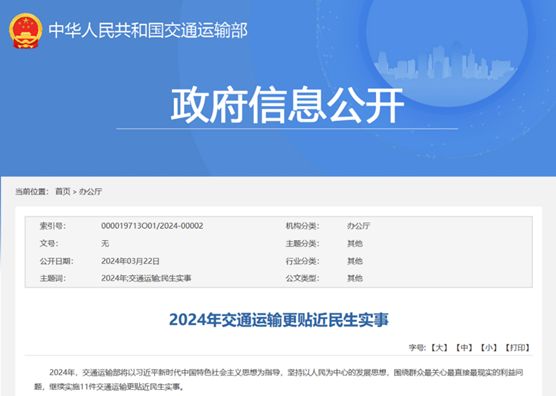556x396 pixels.
Task: Set font size to 中
Action: point(464,348)
